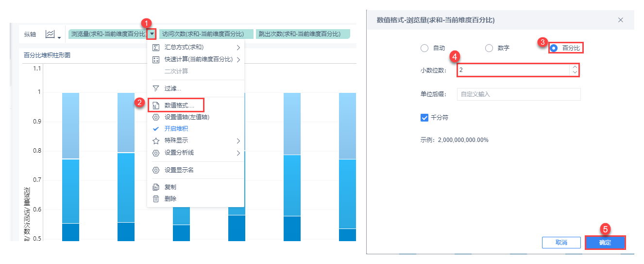Click the 过滤 funnel icon

coord(156,88)
